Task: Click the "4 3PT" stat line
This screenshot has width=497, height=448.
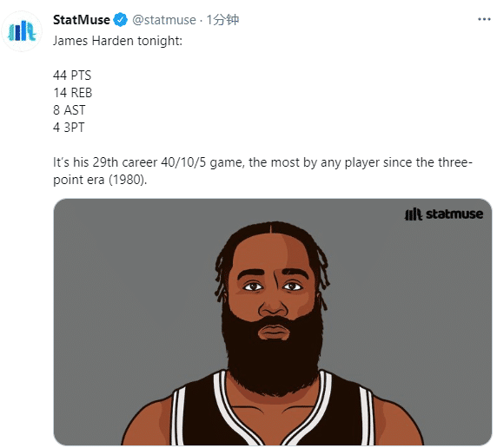Action: (x=69, y=128)
